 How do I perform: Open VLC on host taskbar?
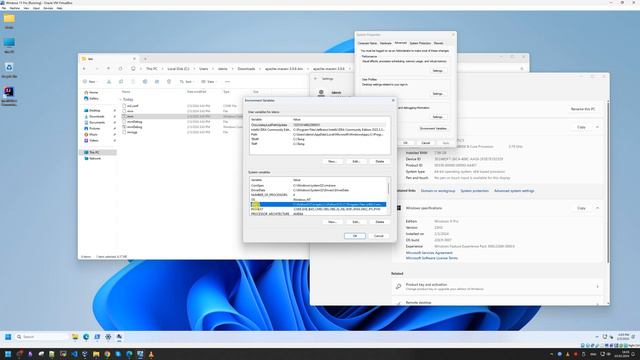(151, 354)
